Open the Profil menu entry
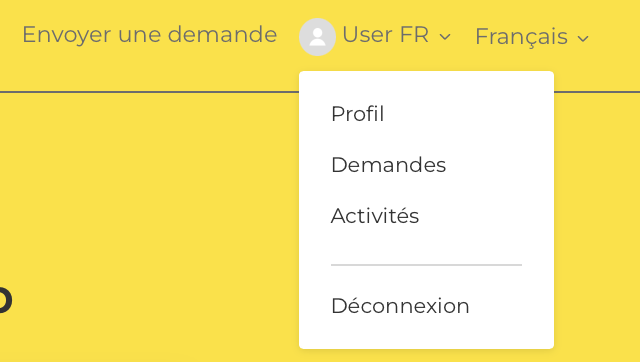This screenshot has width=640, height=362. (x=358, y=114)
